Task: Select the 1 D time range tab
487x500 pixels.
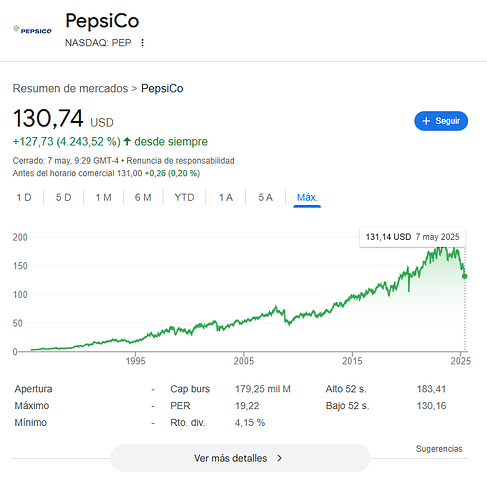Action: tap(24, 197)
